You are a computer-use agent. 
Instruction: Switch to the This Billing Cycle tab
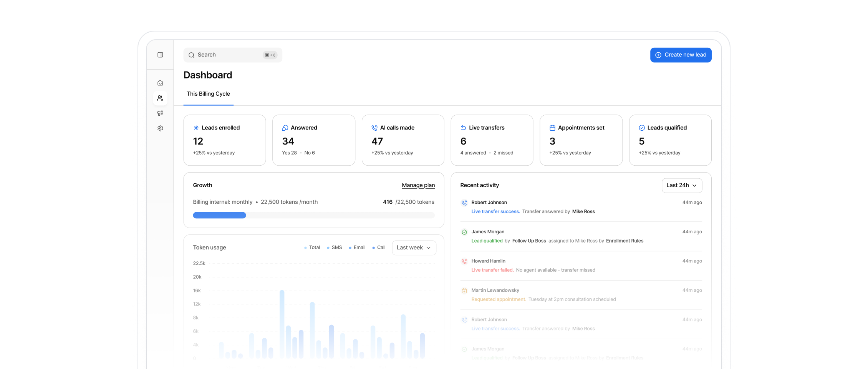click(208, 94)
